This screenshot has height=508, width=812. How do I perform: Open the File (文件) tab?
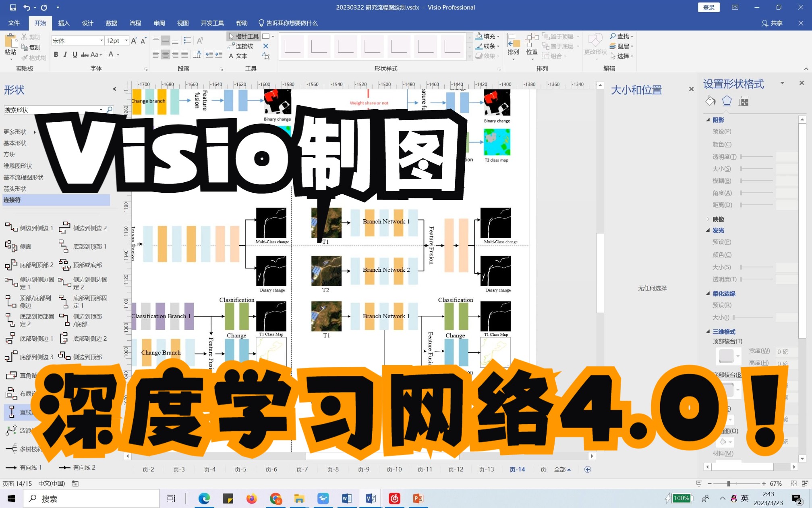(14, 23)
